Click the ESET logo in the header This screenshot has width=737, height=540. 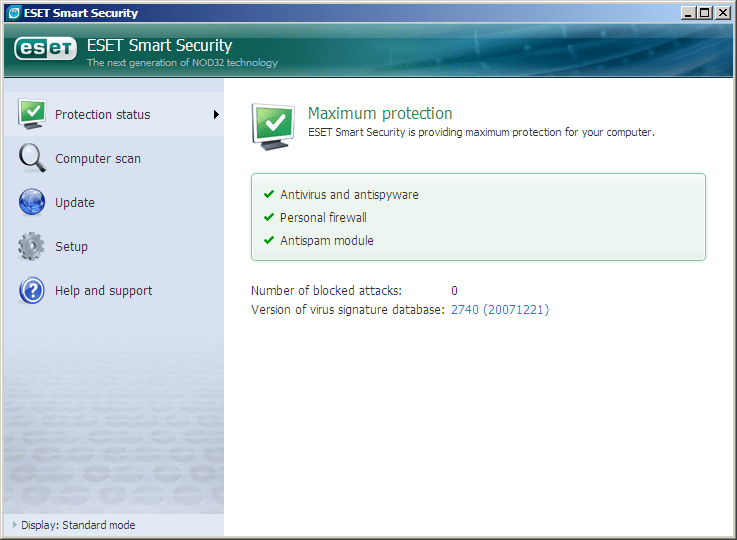coord(46,49)
